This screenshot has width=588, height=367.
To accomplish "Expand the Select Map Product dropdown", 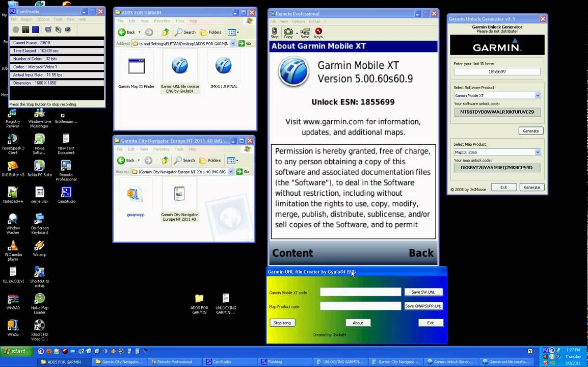I will (x=538, y=152).
